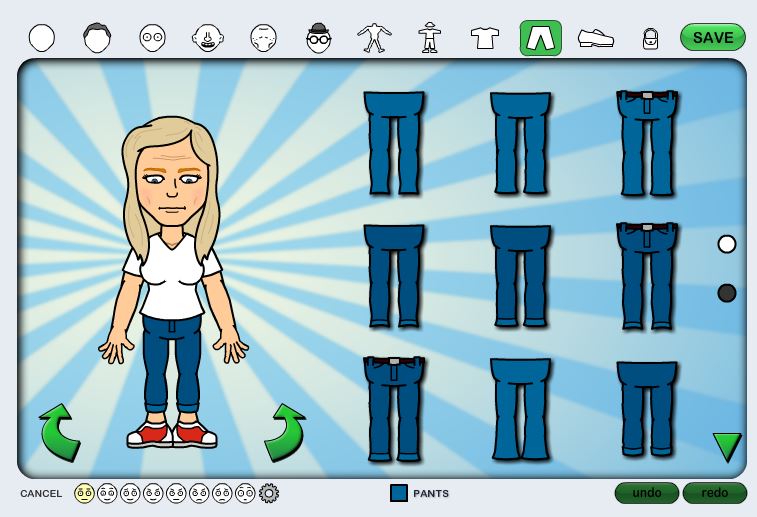
Task: Open the handbag accessories category
Action: click(x=650, y=39)
